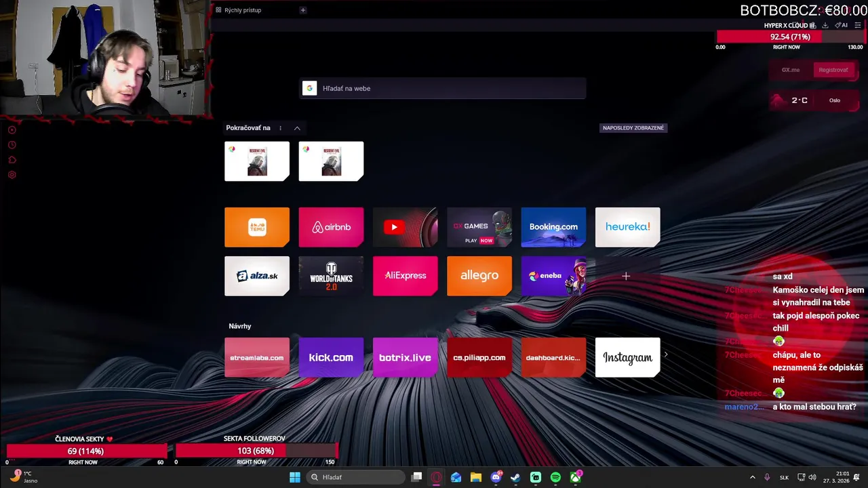Open Spotify from the taskbar
This screenshot has height=488, width=868.
(x=555, y=477)
